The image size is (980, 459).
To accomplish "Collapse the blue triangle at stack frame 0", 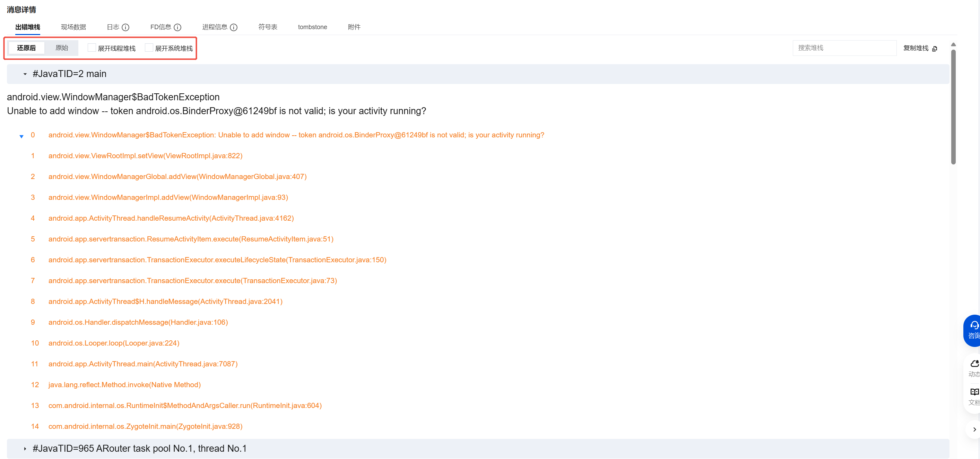I will (21, 136).
